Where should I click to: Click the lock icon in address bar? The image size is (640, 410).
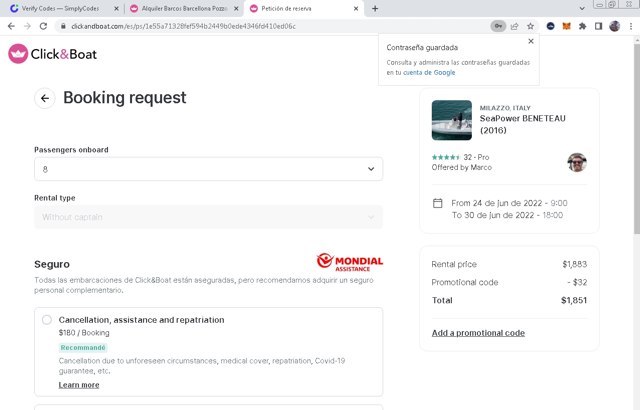coord(63,26)
